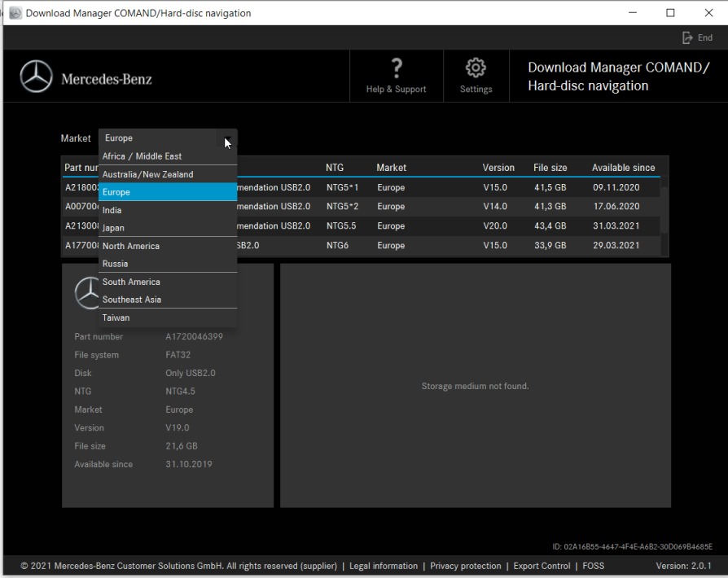Select North America market option

168,246
